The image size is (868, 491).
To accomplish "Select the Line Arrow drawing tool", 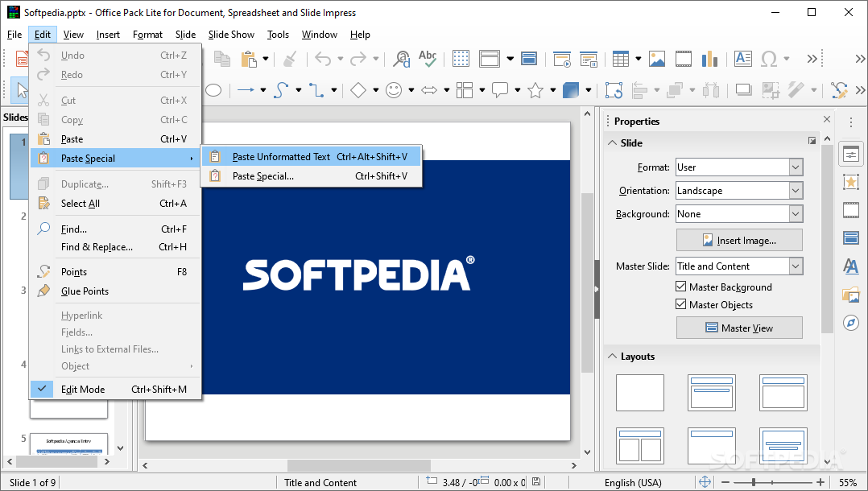I will tap(246, 89).
